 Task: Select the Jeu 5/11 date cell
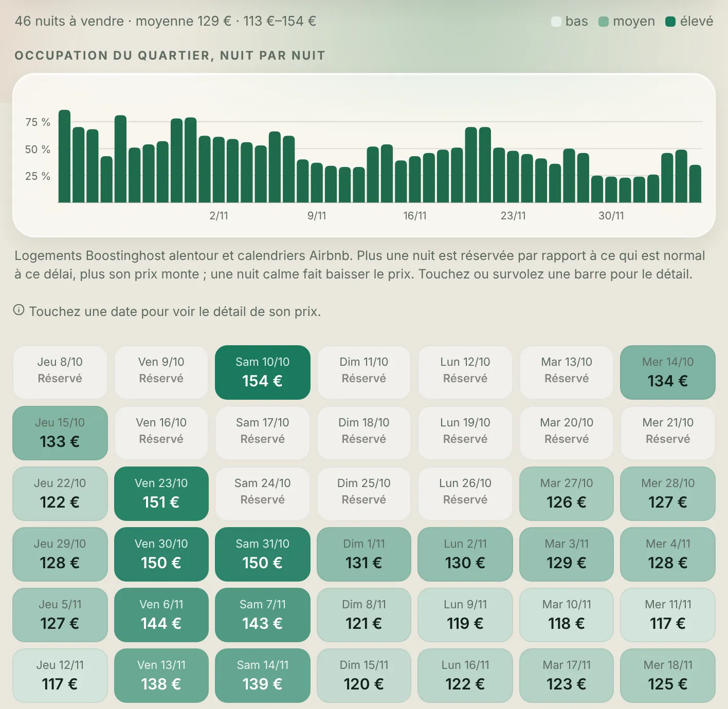point(60,615)
